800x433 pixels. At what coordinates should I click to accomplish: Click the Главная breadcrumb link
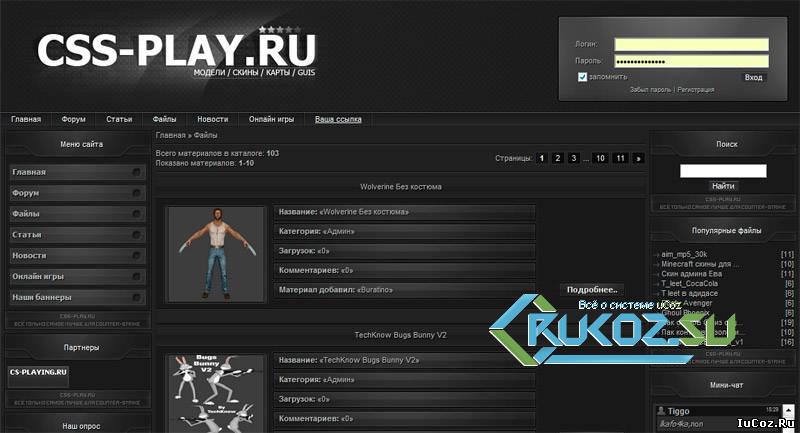click(170, 135)
